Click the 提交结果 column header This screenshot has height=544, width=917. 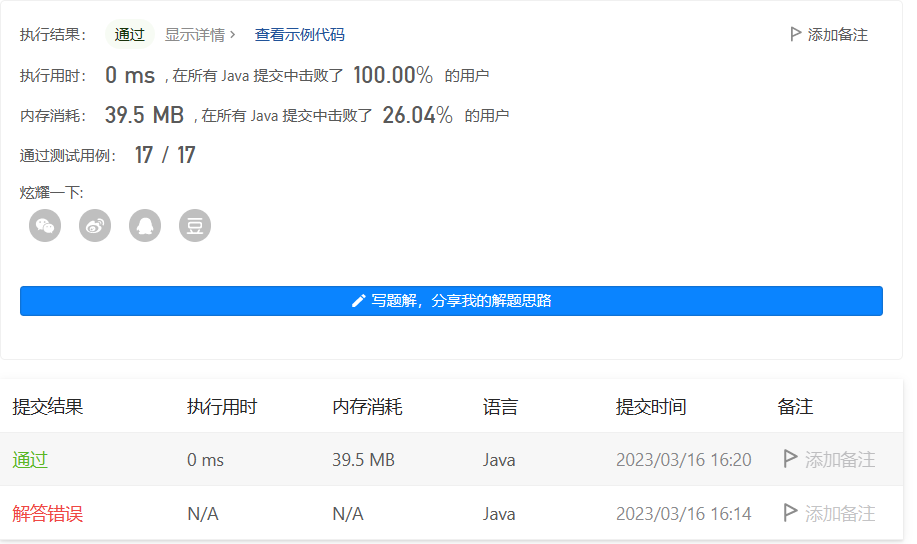(x=47, y=407)
